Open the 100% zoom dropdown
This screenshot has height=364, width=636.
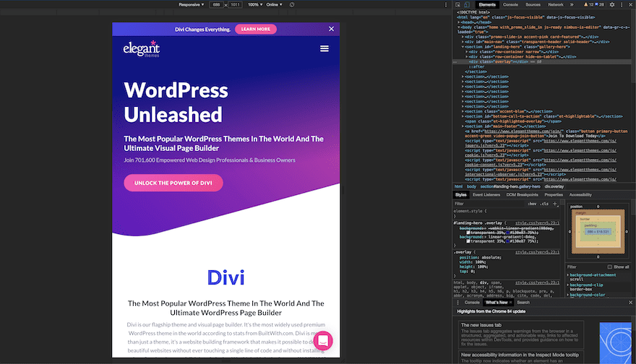pyautogui.click(x=255, y=4)
